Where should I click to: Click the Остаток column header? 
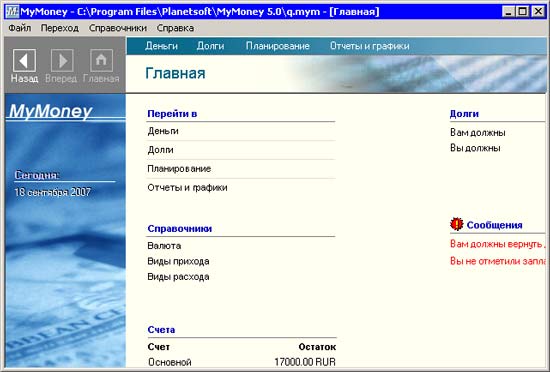[x=317, y=347]
